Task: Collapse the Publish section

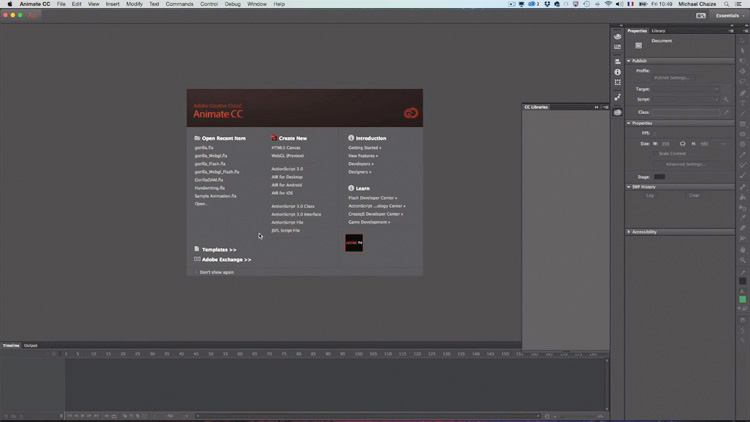Action: click(629, 61)
